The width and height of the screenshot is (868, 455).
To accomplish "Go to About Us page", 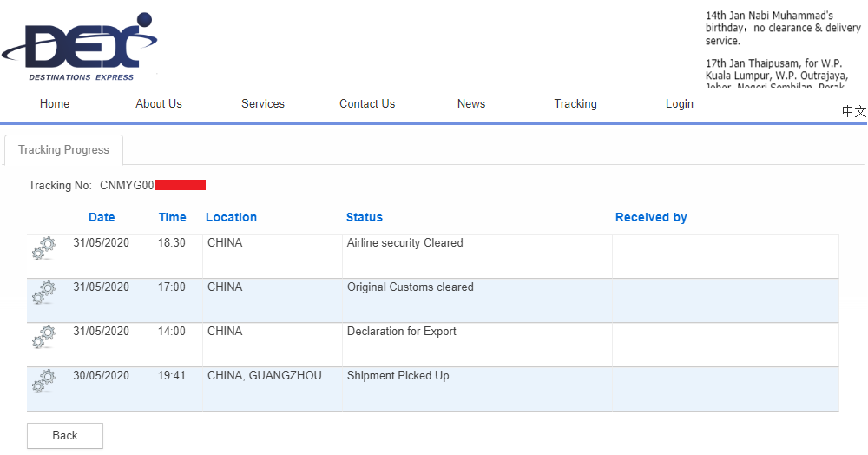I will pyautogui.click(x=159, y=103).
